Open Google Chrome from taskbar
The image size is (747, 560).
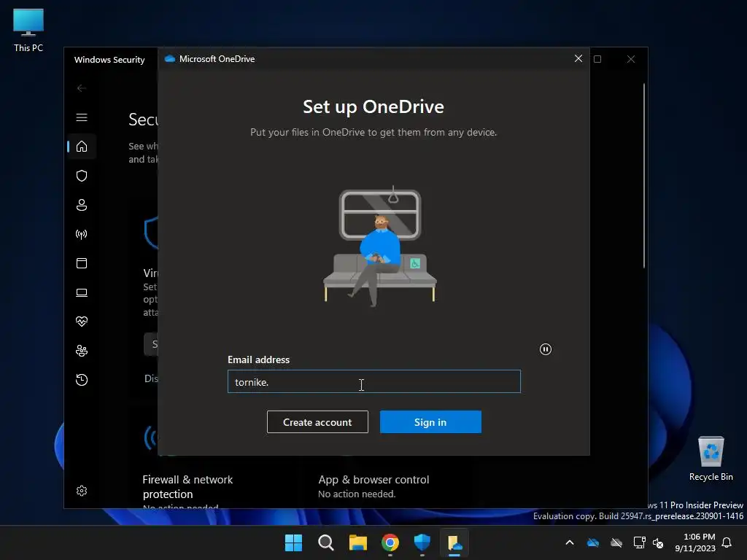point(390,542)
